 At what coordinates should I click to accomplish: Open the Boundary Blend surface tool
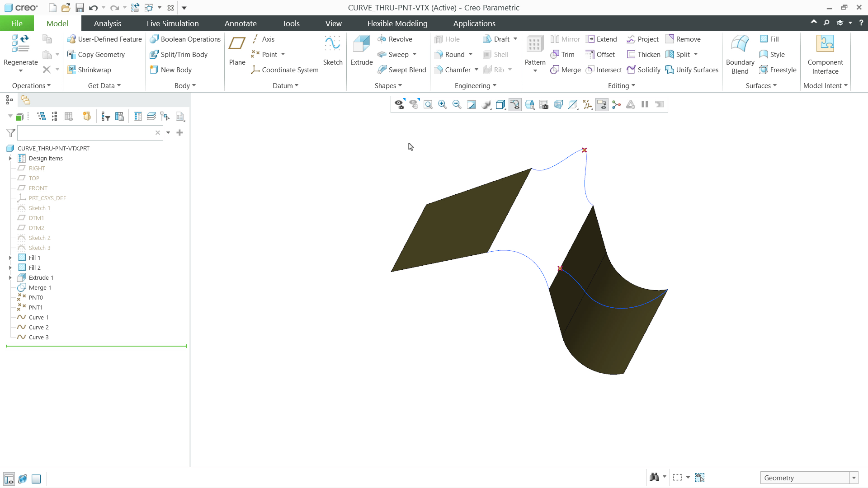tap(740, 54)
